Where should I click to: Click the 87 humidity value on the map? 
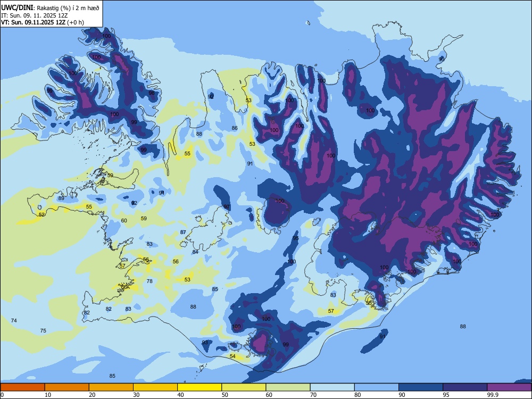[x=183, y=232]
